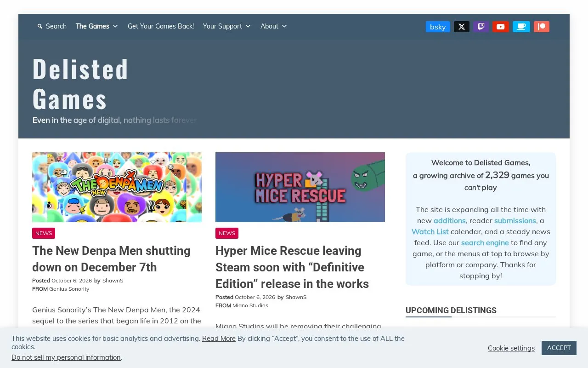
Task: Open the Hyper Mice Rescue banner image
Action: pos(300,187)
